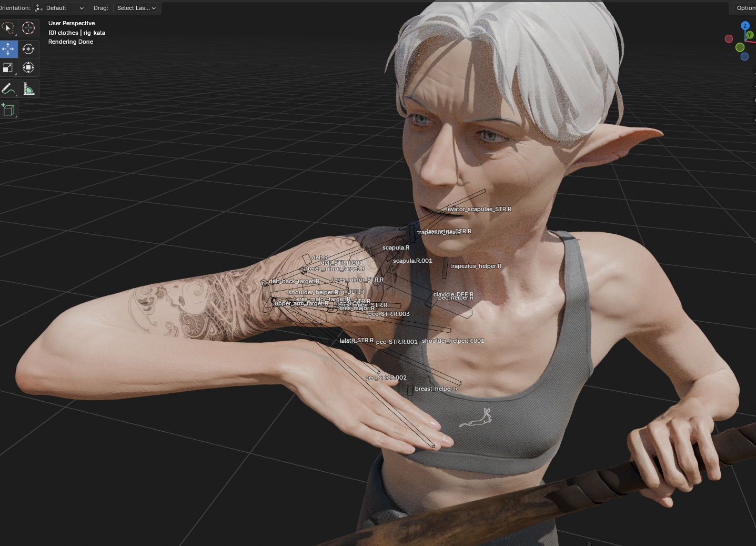Expand the Options popover
The width and height of the screenshot is (756, 546).
click(x=745, y=8)
